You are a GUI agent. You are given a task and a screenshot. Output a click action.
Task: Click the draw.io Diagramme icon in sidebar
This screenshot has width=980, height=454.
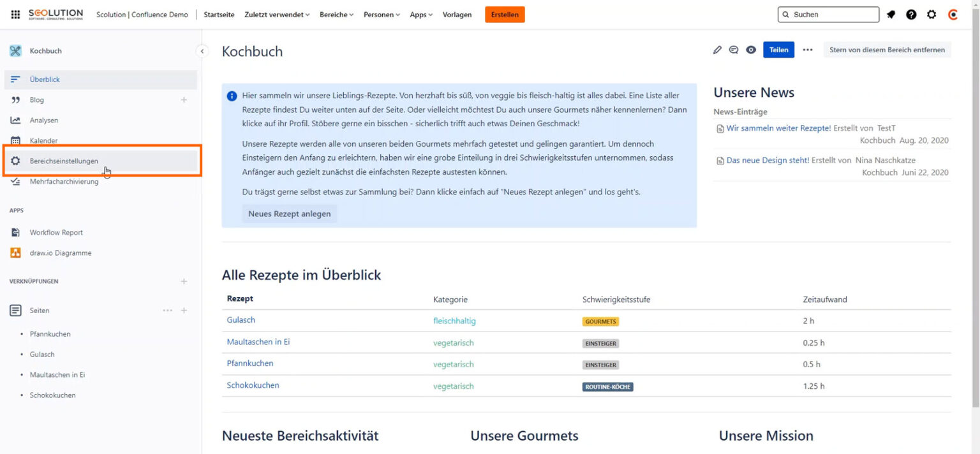tap(15, 253)
